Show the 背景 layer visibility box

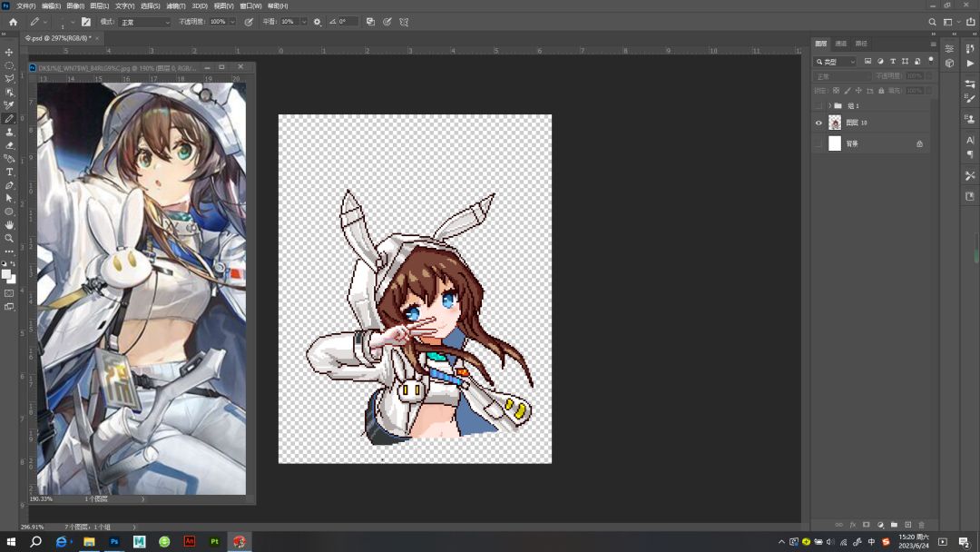click(x=818, y=143)
